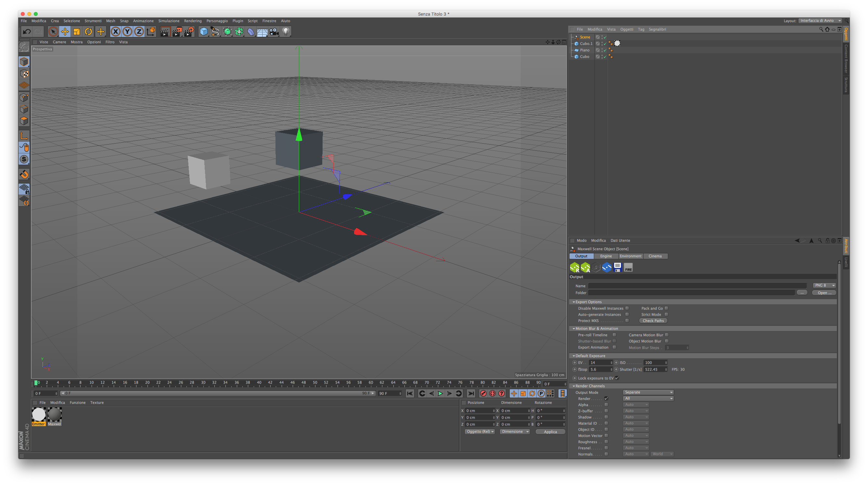Enable Camera Motion Blur checkbox
Screen dimensions: 868x485
coord(667,335)
